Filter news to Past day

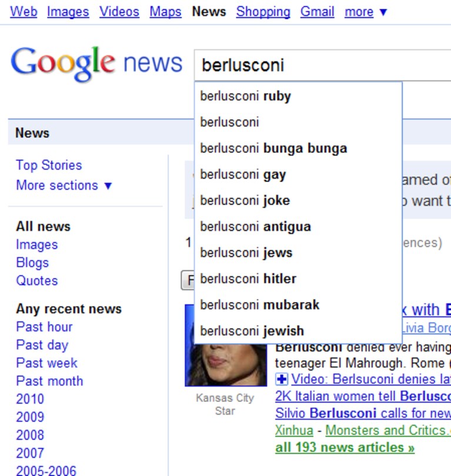(x=42, y=345)
